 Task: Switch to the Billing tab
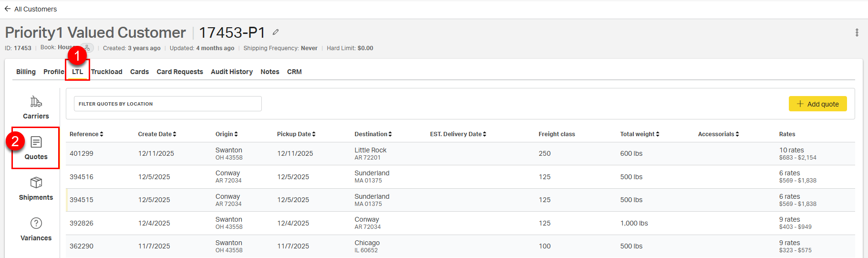click(x=26, y=72)
